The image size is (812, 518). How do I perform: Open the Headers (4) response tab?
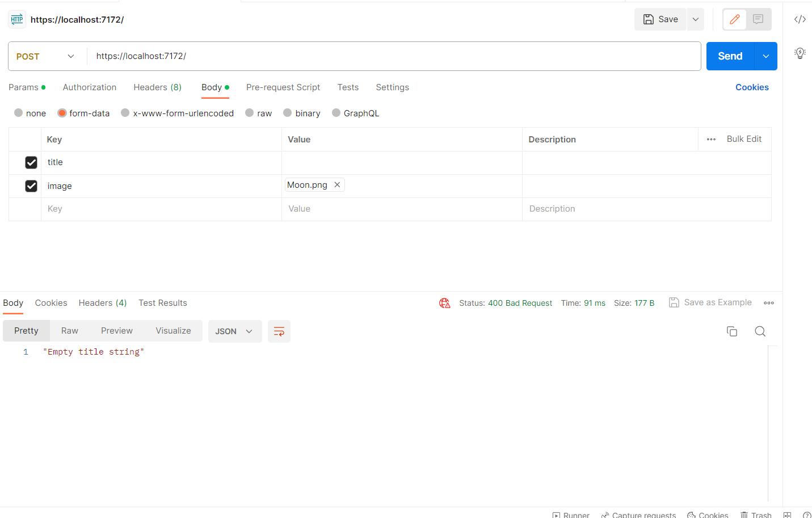102,302
